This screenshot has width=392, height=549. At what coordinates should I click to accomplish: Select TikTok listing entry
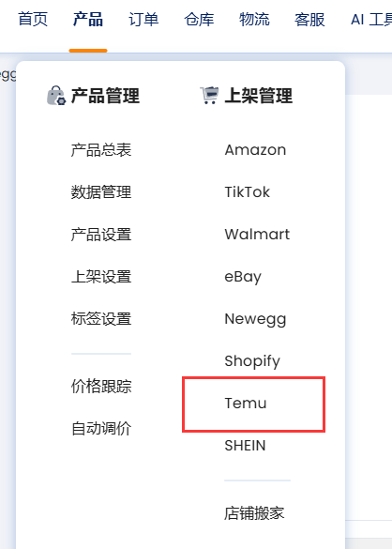pyautogui.click(x=247, y=192)
